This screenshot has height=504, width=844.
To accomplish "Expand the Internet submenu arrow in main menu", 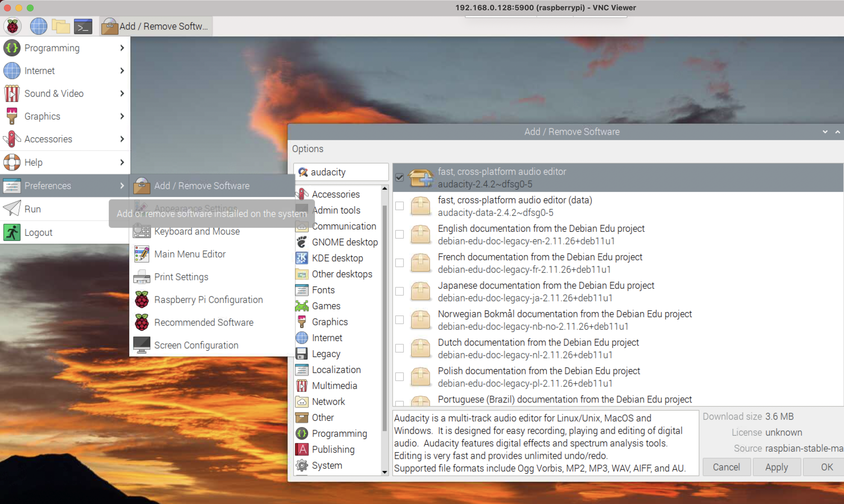I will [x=122, y=71].
